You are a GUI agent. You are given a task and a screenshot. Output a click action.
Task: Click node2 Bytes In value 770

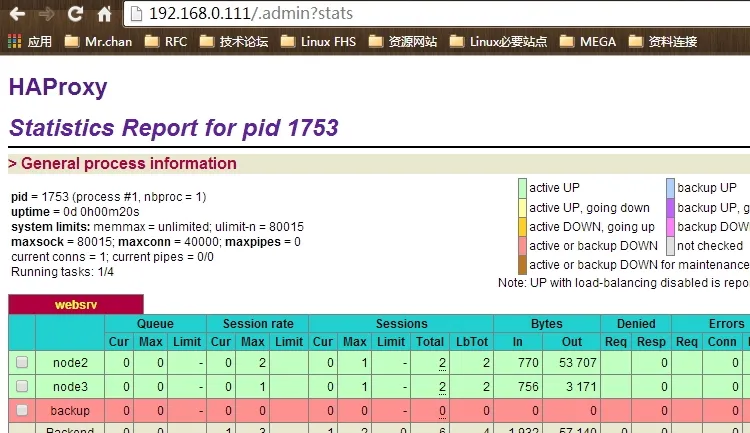pos(528,363)
